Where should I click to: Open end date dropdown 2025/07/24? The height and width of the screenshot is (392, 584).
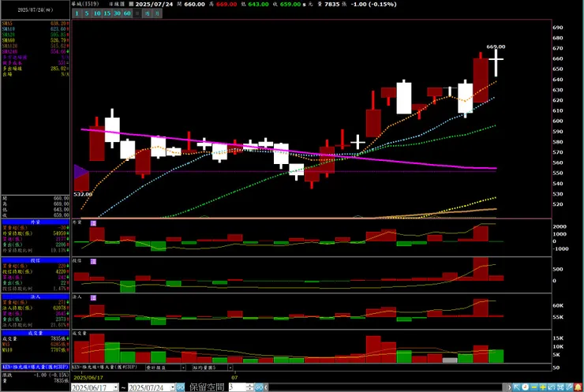173,387
